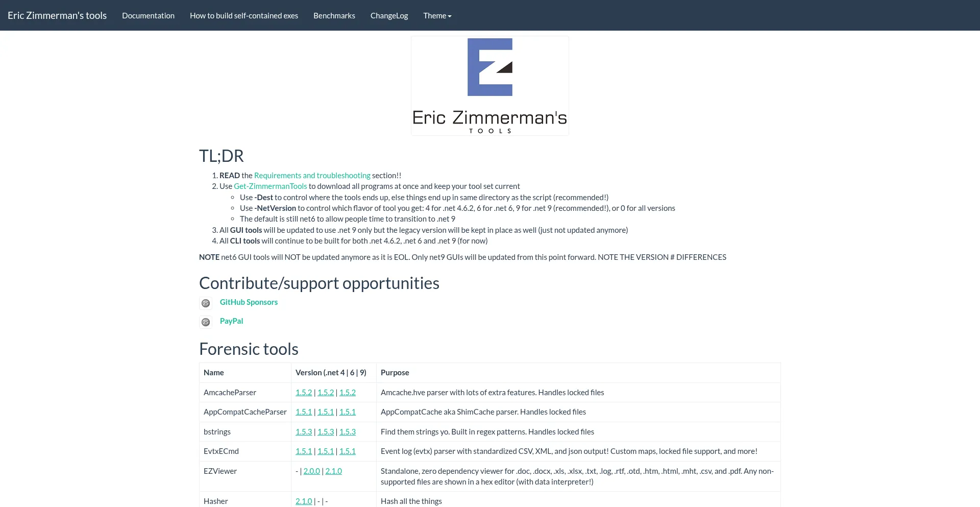980x507 pixels.
Task: Open Requirements and troubleshooting link
Action: [312, 176]
